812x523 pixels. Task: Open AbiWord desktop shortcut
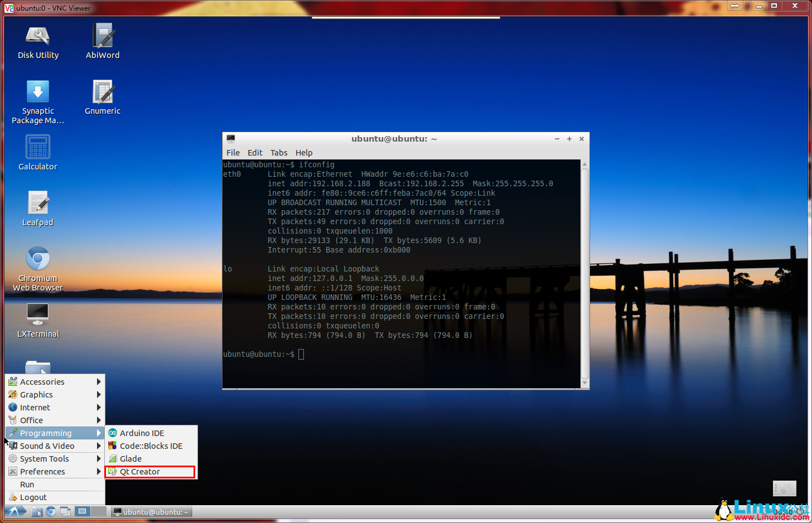[103, 41]
